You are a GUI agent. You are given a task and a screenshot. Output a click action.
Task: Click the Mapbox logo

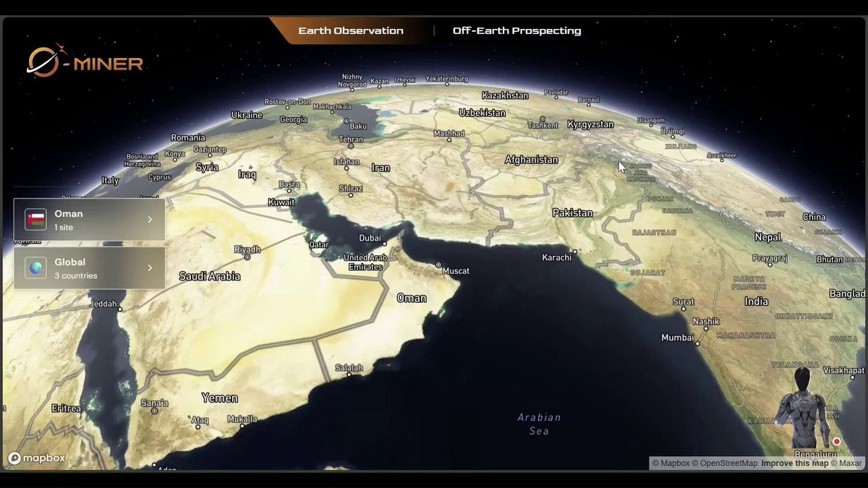[37, 458]
